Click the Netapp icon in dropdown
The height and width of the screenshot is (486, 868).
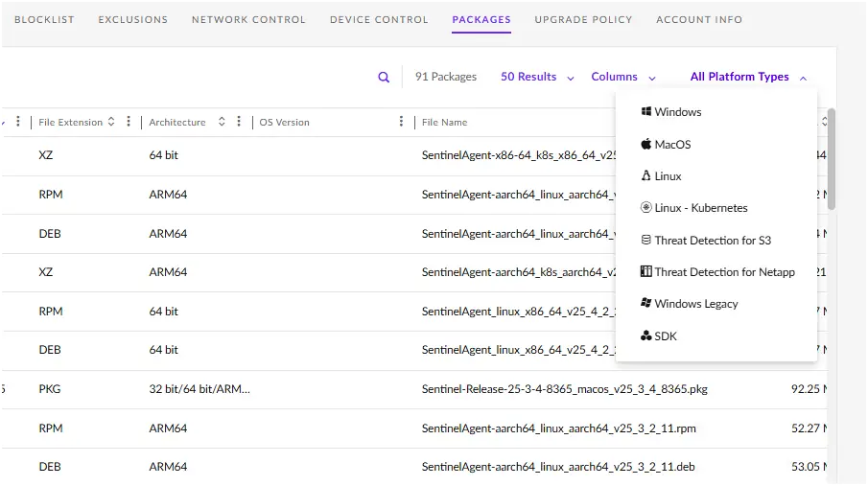click(646, 271)
